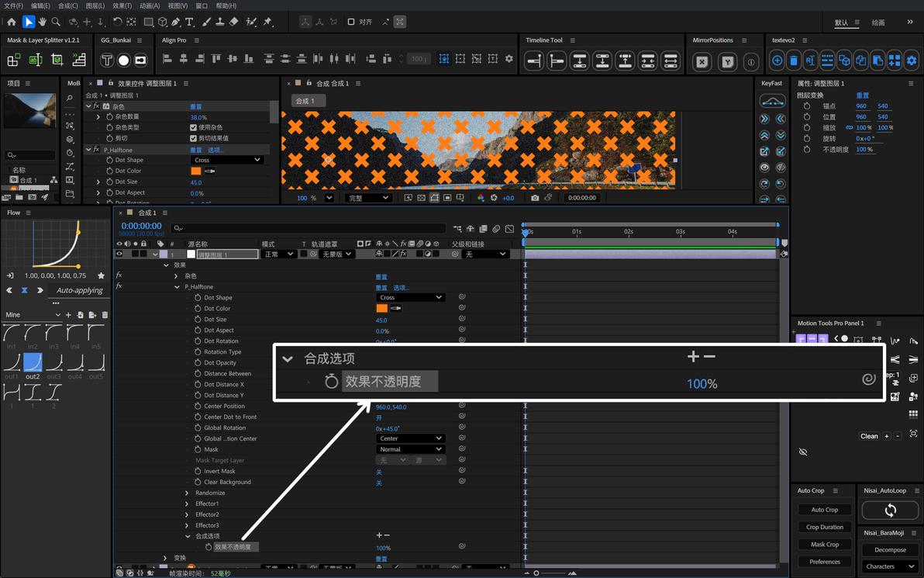Select the Pen tool in toolbar
The width and height of the screenshot is (924, 578).
(x=176, y=22)
